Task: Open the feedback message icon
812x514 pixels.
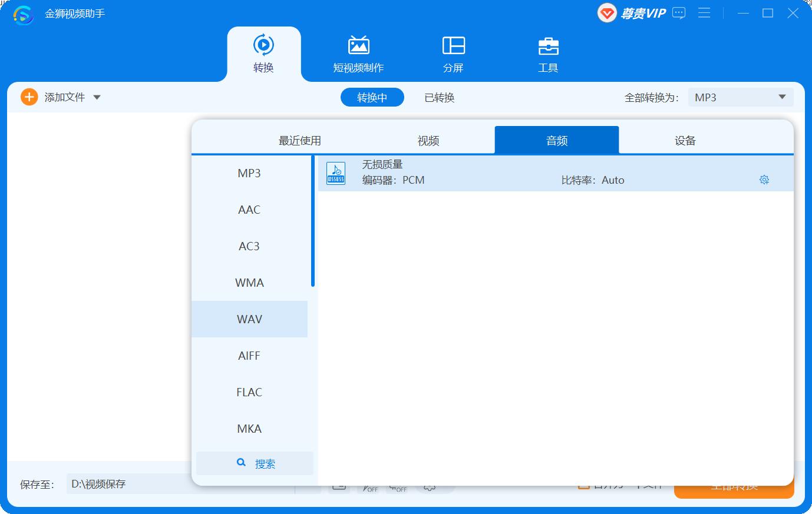Action: [679, 13]
